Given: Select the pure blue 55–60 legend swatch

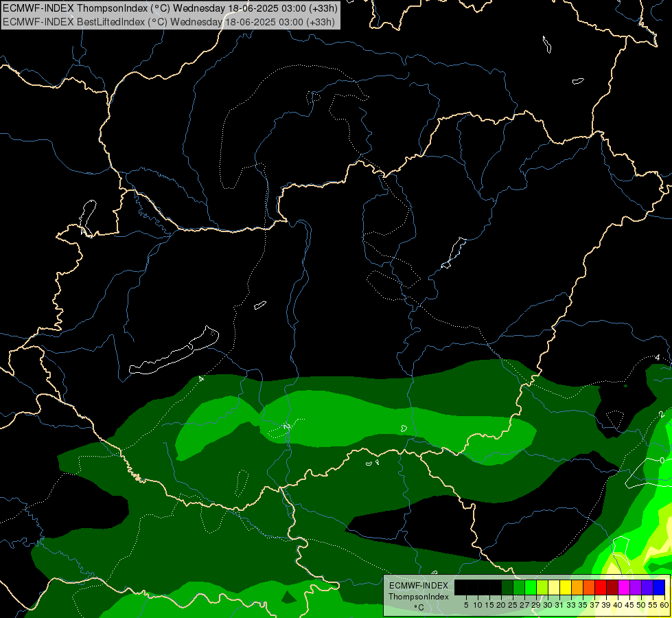Looking at the screenshot, I should (659, 588).
